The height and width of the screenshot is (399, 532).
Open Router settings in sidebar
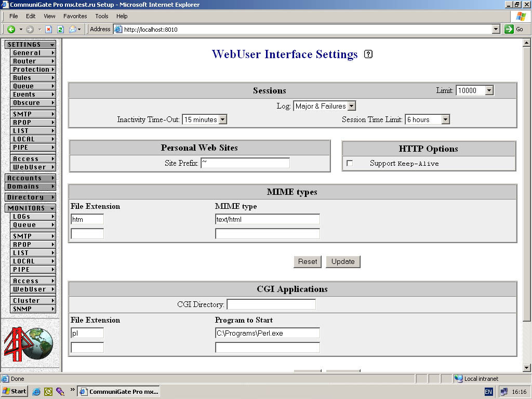(x=33, y=61)
